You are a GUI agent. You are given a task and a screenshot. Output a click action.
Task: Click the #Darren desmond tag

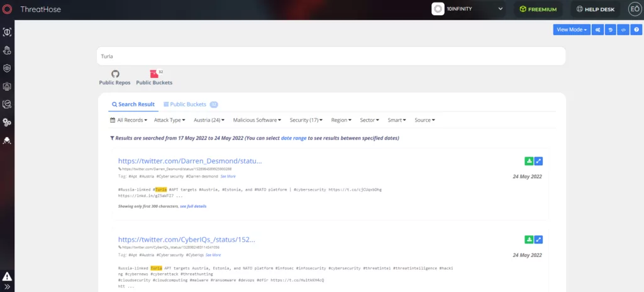[202, 176]
